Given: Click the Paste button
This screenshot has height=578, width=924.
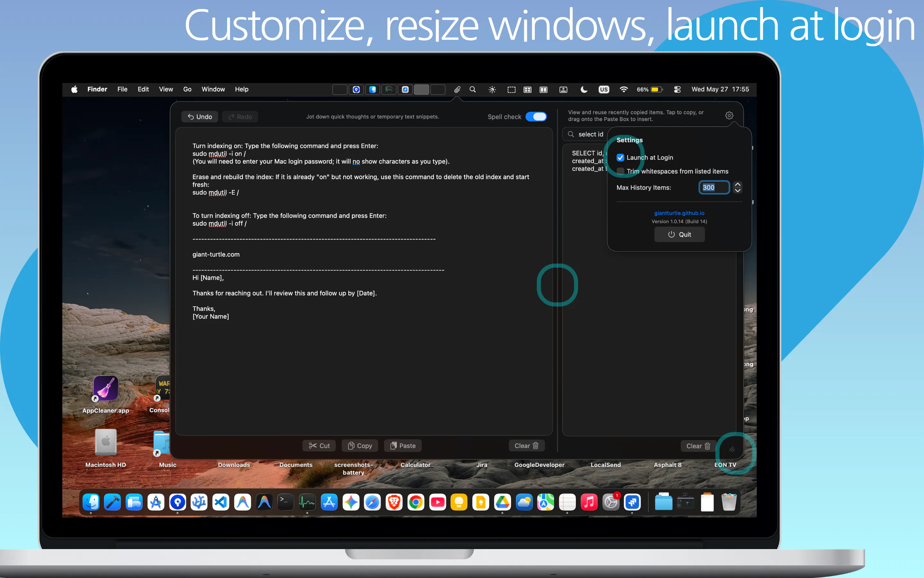Looking at the screenshot, I should click(403, 446).
